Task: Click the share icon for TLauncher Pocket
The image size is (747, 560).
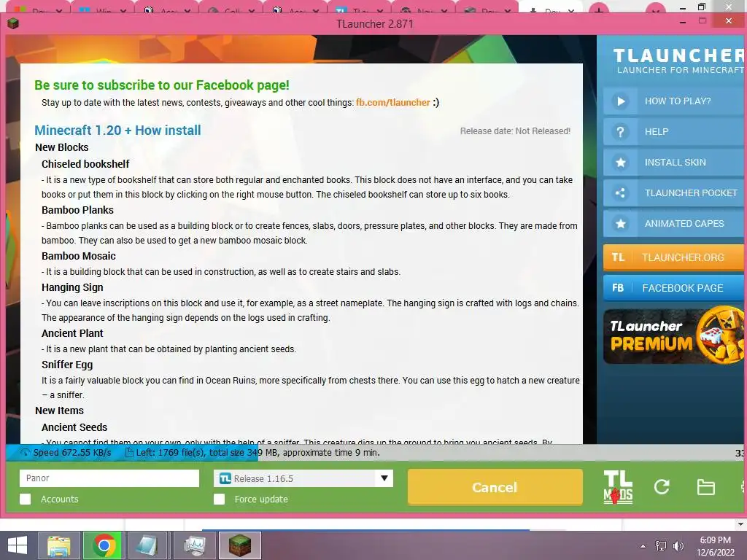Action: (x=620, y=192)
